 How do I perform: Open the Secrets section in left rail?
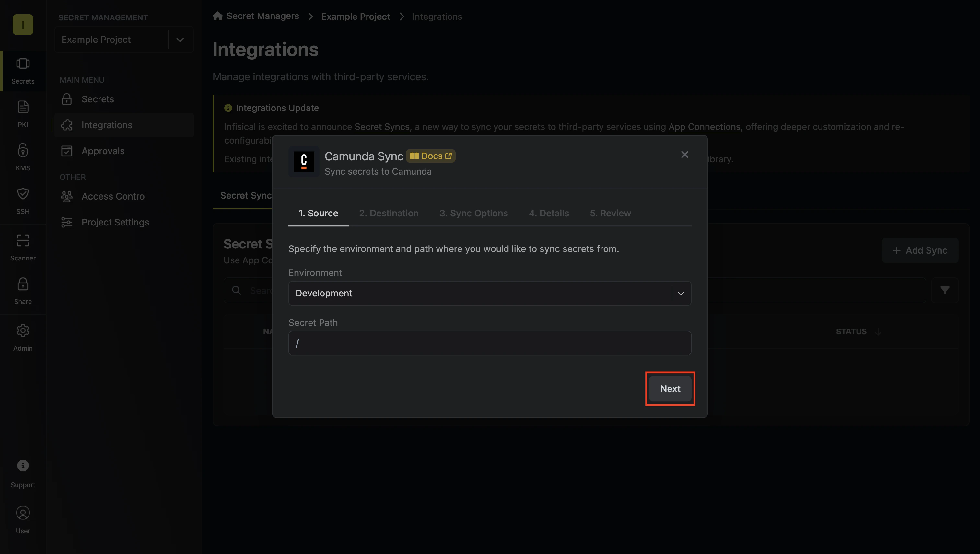click(23, 71)
